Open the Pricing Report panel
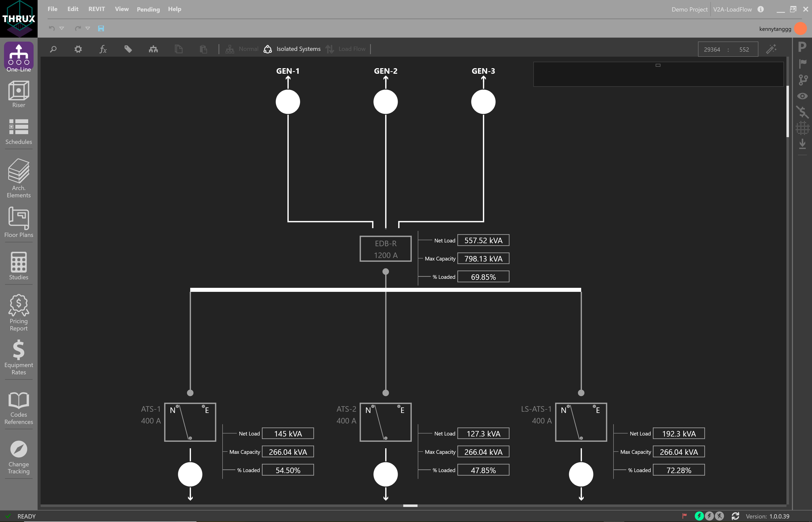812x522 pixels. [x=18, y=312]
